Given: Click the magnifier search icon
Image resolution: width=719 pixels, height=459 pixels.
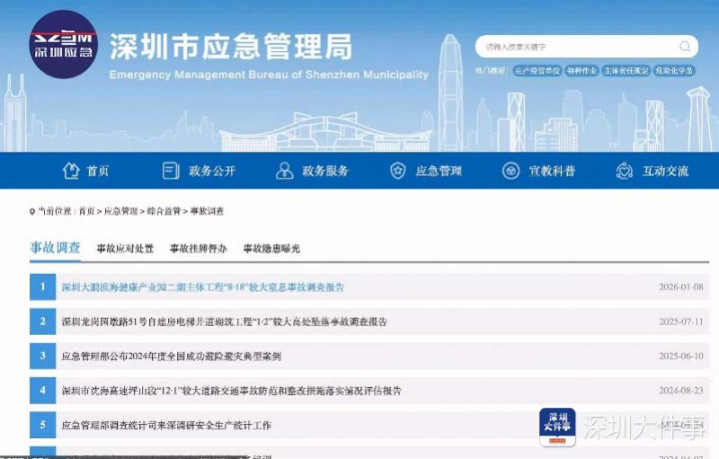Looking at the screenshot, I should coord(685,46).
